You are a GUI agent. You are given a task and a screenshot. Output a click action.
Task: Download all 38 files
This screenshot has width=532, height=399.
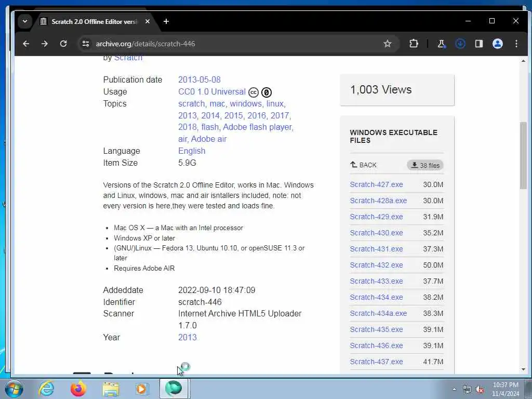pos(425,165)
